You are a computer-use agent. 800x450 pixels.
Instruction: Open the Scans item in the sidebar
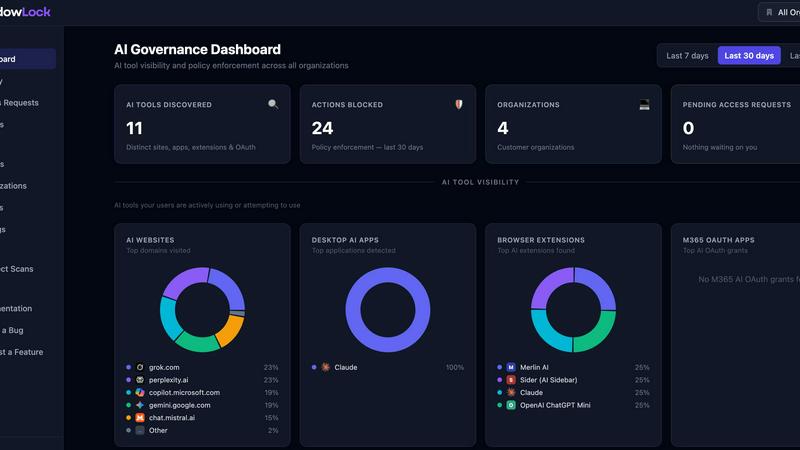coord(18,269)
